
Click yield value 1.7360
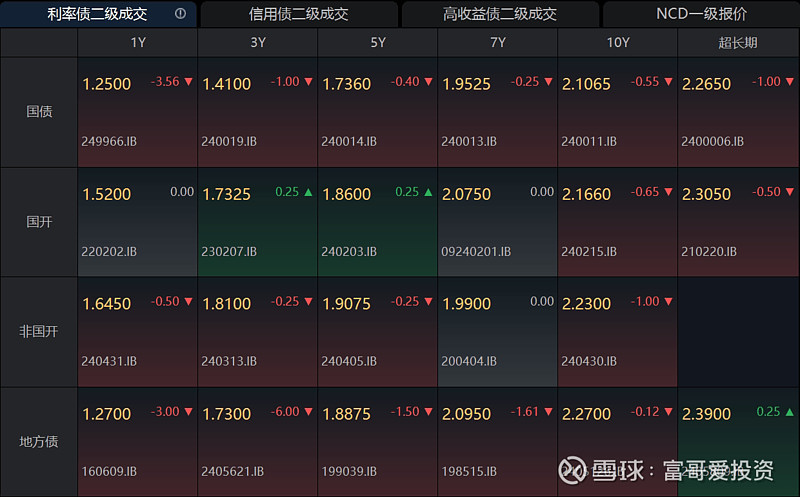tap(346, 84)
